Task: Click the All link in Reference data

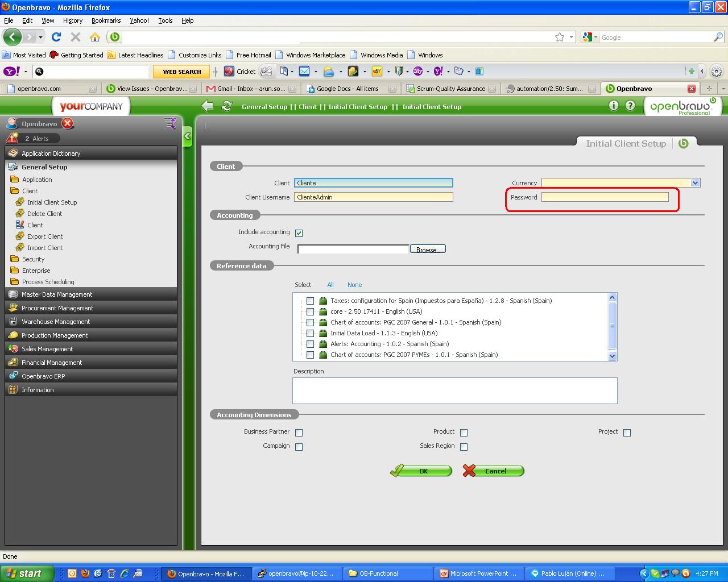Action: click(330, 285)
